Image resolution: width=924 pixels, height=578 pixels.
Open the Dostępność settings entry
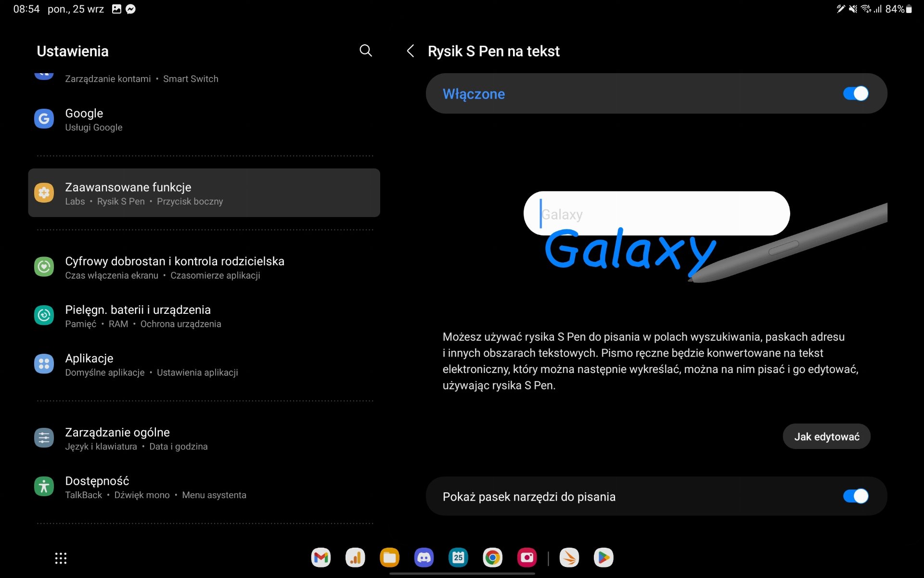204,487
